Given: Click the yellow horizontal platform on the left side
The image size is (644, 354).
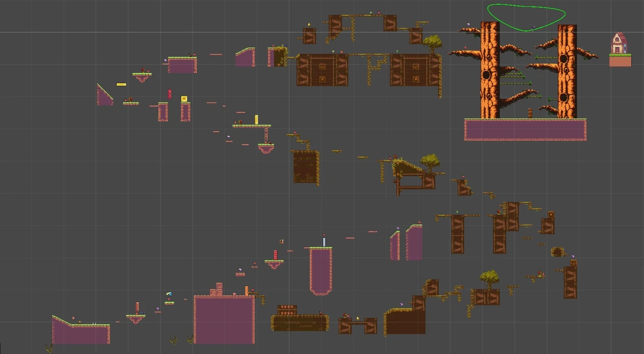Looking at the screenshot, I should [121, 84].
